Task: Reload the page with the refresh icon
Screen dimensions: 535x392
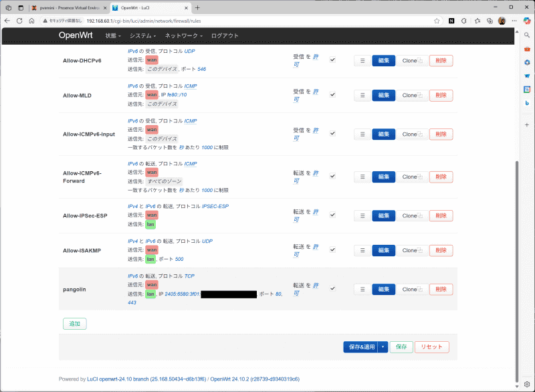Action: (x=19, y=21)
